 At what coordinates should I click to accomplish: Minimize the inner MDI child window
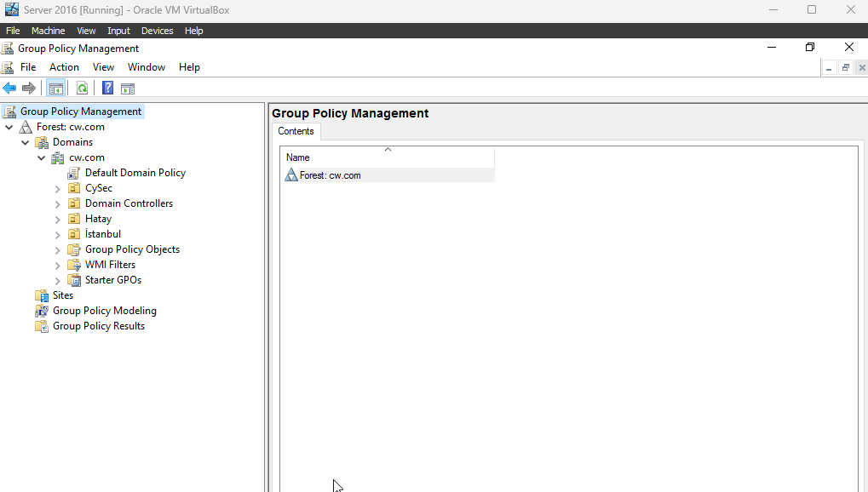click(x=829, y=68)
